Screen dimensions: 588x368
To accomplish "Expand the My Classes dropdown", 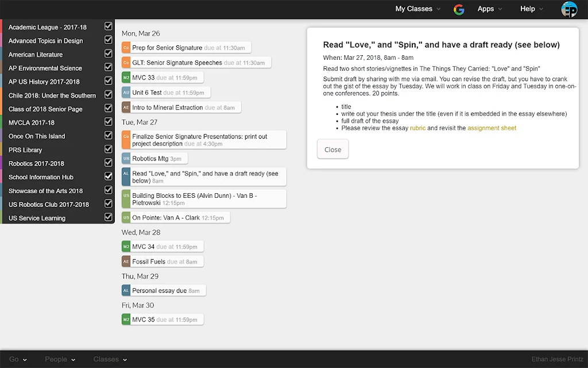I will [418, 9].
